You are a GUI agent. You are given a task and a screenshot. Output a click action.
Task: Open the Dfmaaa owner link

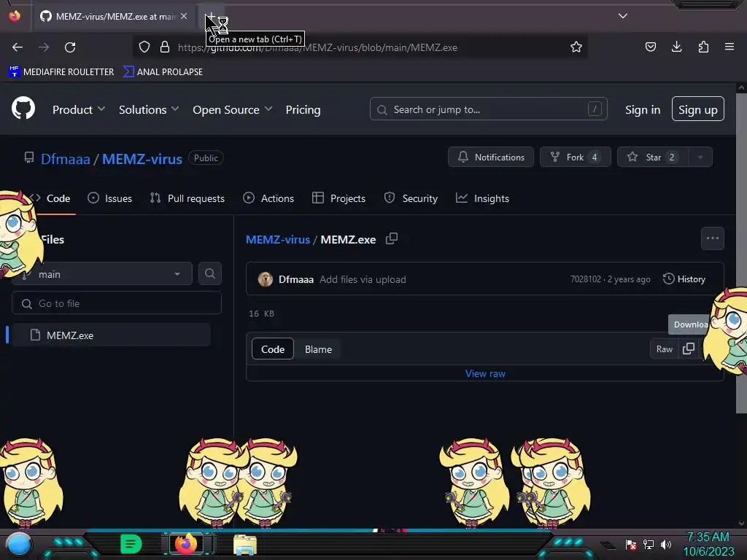tap(65, 158)
